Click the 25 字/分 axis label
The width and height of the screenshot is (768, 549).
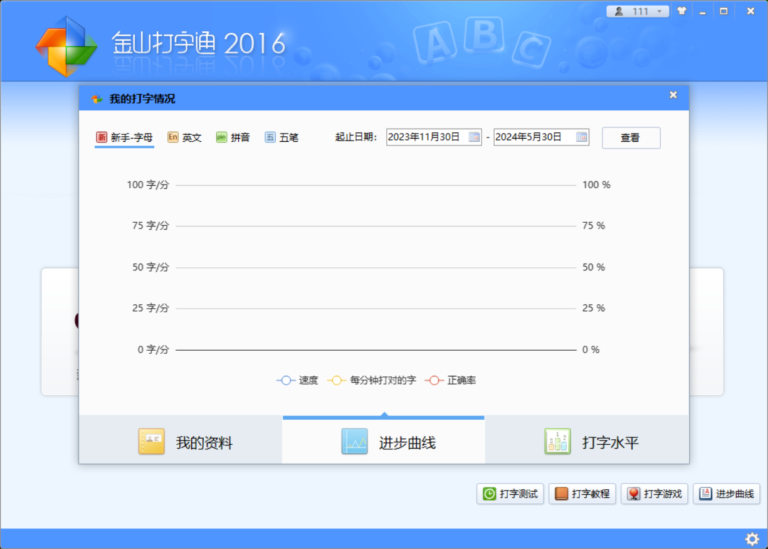coord(150,308)
